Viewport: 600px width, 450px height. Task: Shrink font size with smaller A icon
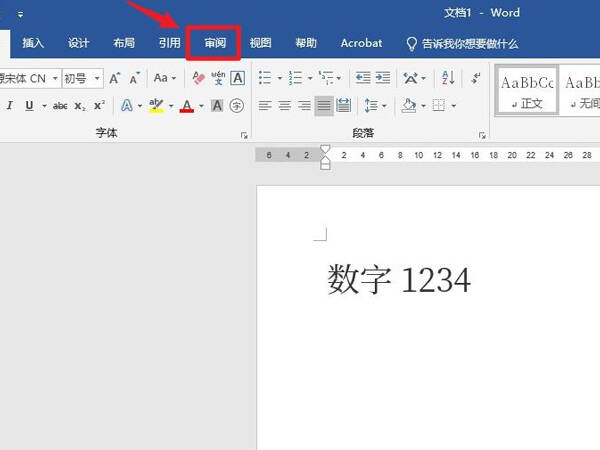pyautogui.click(x=134, y=78)
